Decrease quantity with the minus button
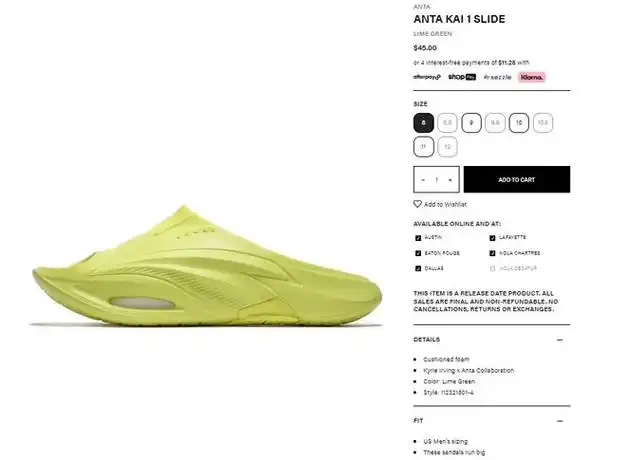626x460 pixels. pos(423,180)
